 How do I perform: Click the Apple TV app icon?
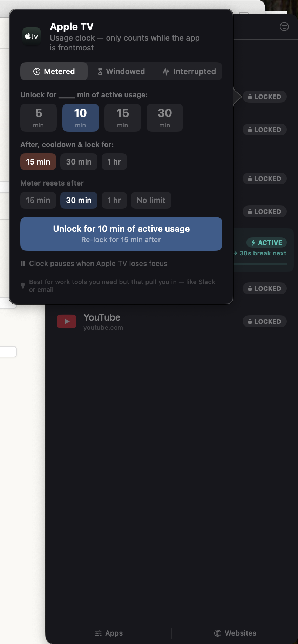click(x=32, y=36)
